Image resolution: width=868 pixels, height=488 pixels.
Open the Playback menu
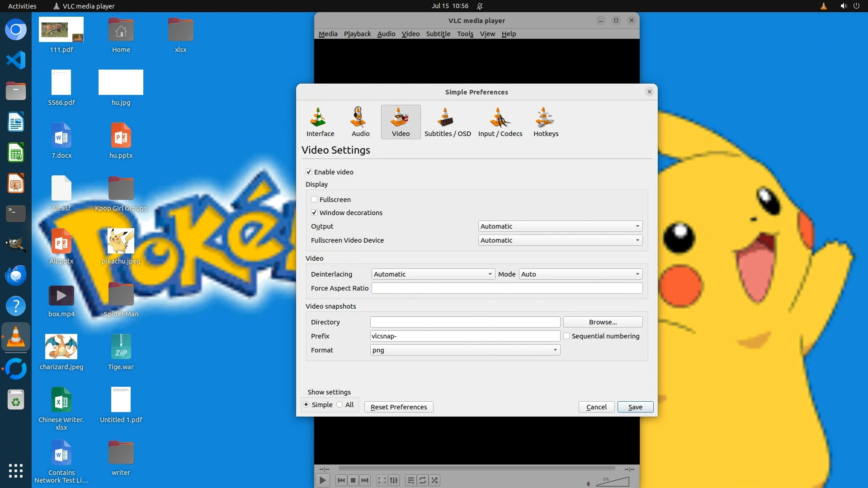(357, 34)
